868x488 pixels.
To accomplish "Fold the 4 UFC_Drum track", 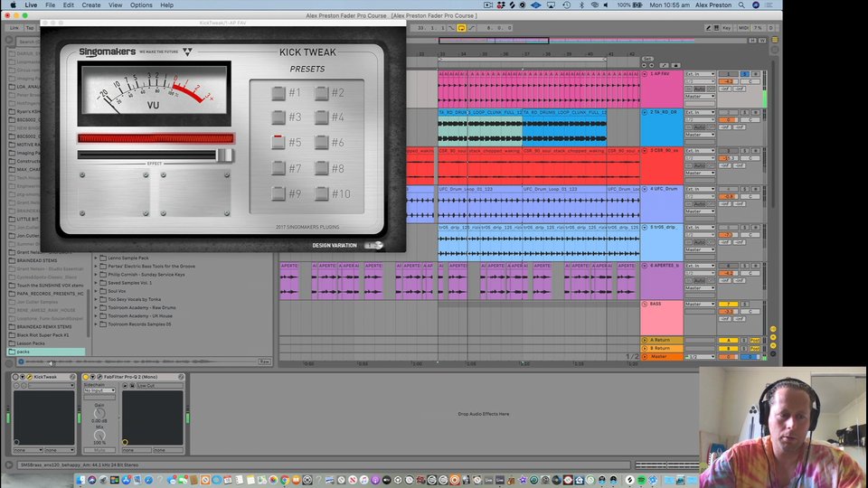I will point(645,189).
